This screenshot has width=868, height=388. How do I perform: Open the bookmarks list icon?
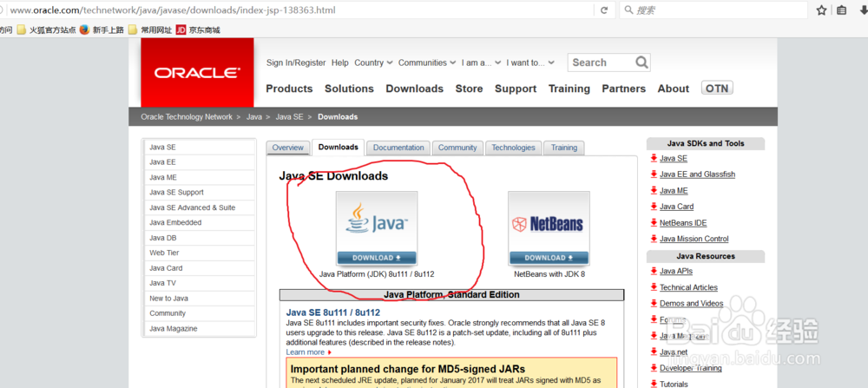841,10
